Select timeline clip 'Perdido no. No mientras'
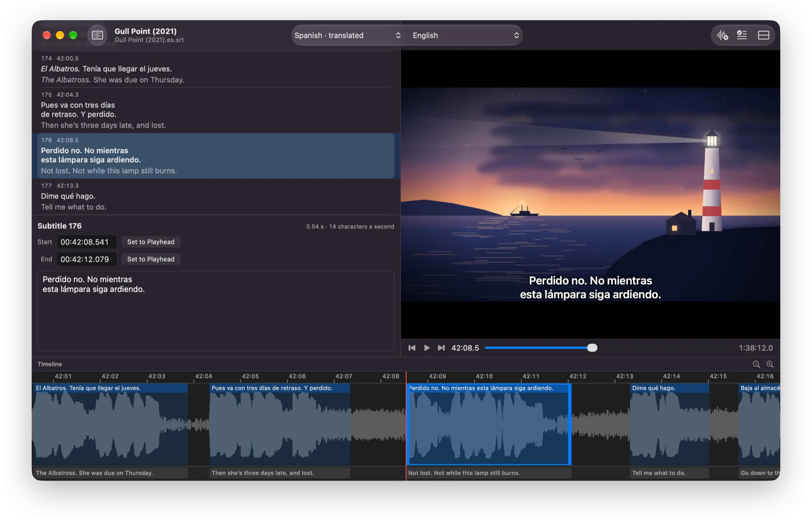 [489, 424]
